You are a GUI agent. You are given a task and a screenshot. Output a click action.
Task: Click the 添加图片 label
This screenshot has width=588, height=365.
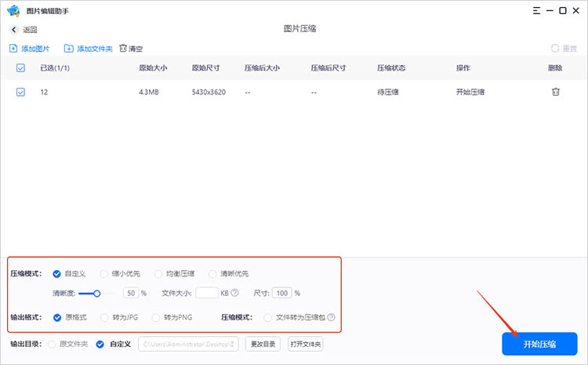coord(35,49)
